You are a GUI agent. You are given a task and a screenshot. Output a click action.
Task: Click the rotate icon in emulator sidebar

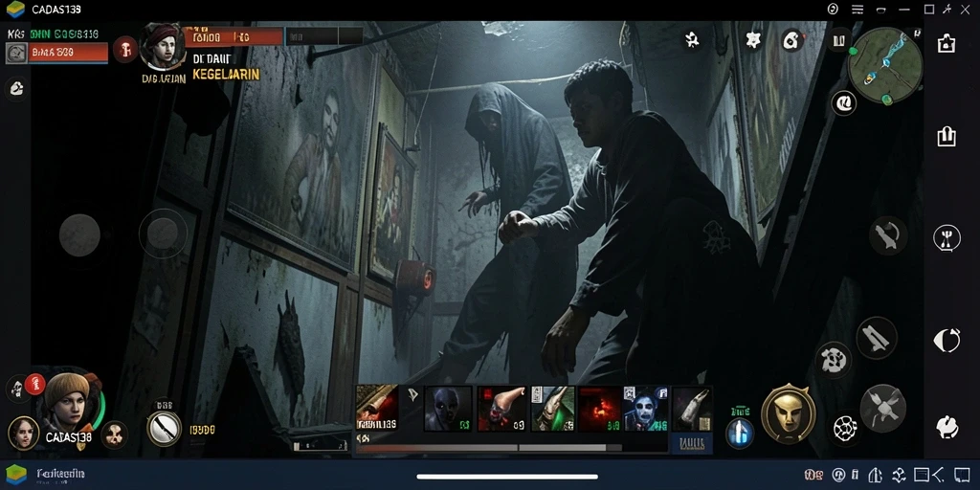[x=947, y=341]
